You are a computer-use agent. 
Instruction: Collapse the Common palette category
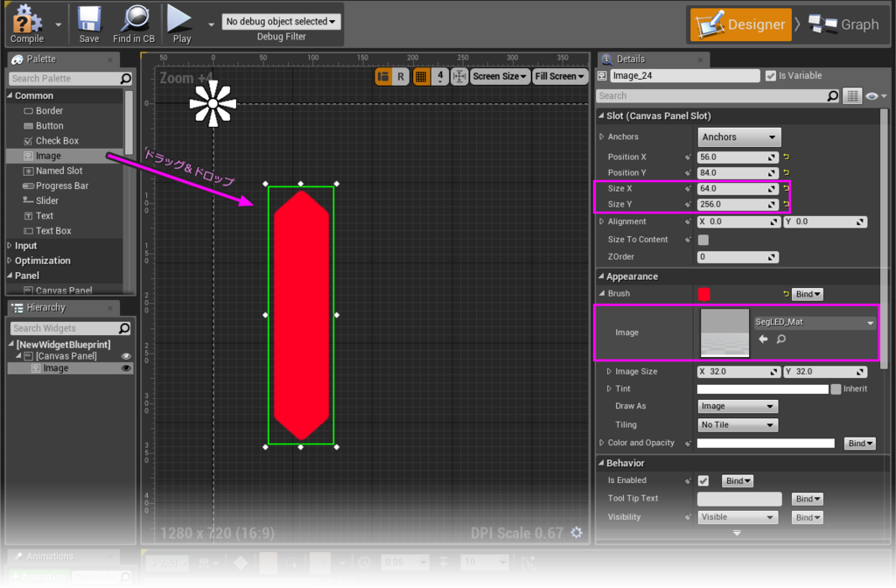(10, 95)
